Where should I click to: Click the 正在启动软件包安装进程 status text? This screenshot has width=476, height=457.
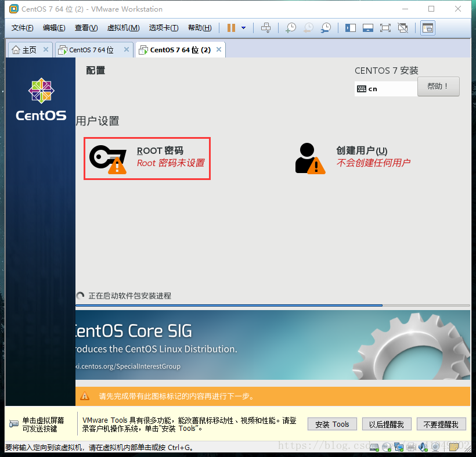point(129,296)
